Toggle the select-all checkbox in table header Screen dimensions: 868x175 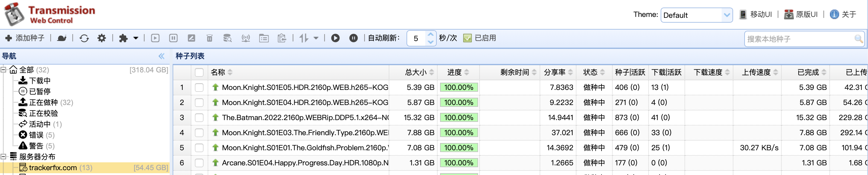199,72
